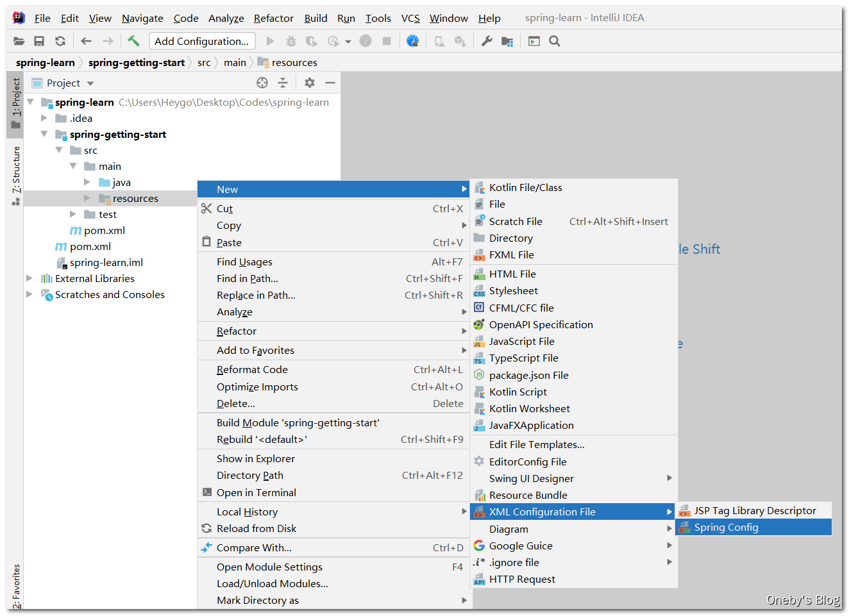Click the Synchronize refresh toolbar icon
The width and height of the screenshot is (849, 616).
[x=60, y=41]
